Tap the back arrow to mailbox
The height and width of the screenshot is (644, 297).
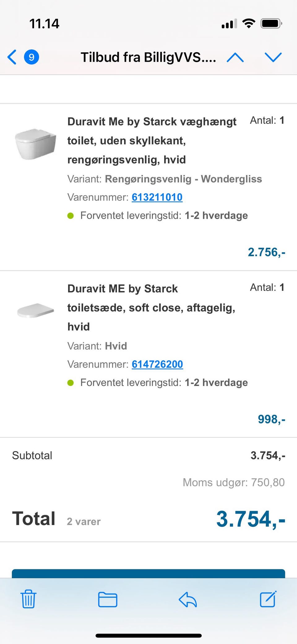click(x=12, y=57)
